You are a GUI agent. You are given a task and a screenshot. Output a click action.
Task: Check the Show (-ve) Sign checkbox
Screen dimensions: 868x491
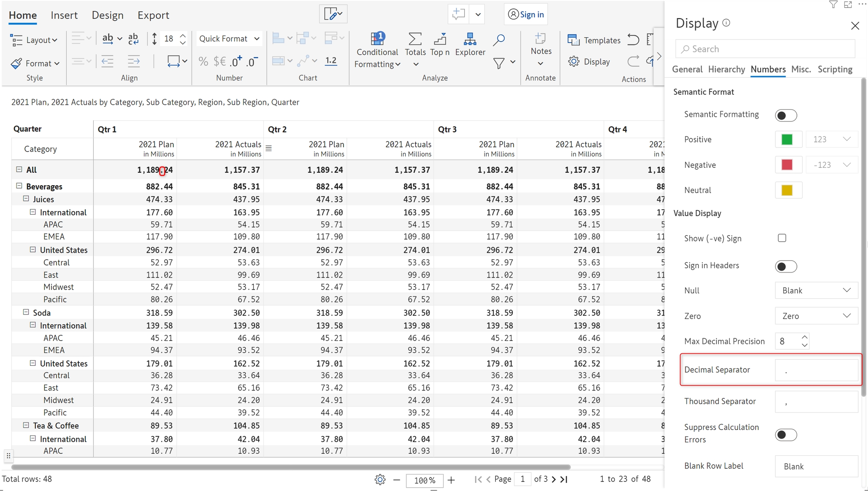pyautogui.click(x=782, y=238)
